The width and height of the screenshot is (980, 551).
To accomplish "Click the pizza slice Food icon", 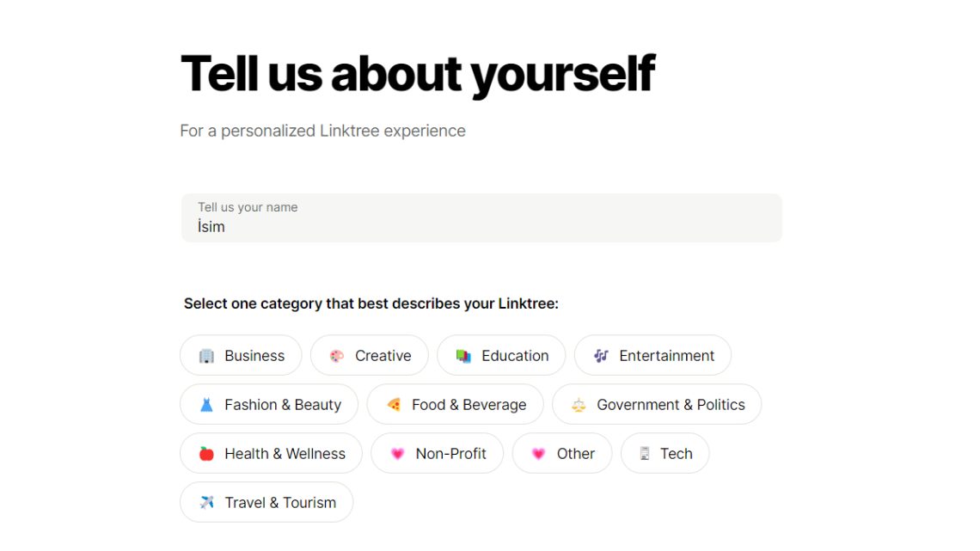I will coord(394,405).
